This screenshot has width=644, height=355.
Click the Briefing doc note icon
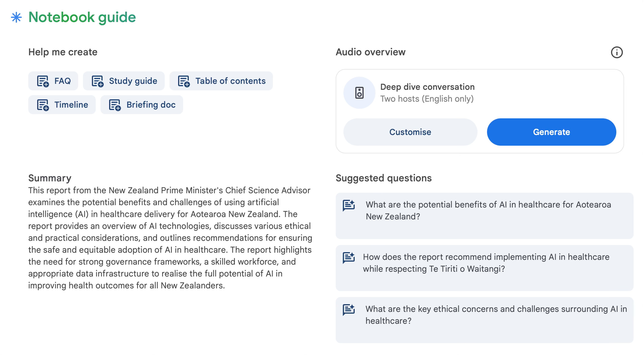tap(115, 105)
